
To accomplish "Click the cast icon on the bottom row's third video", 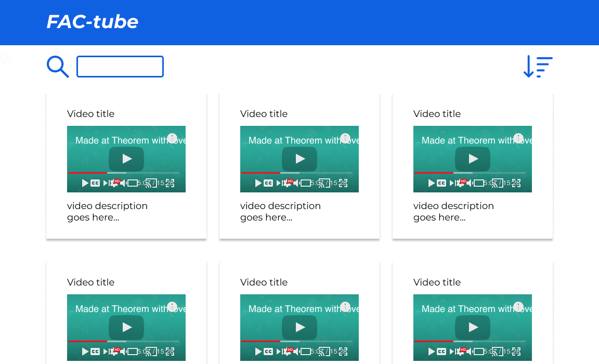I will coord(498,352).
